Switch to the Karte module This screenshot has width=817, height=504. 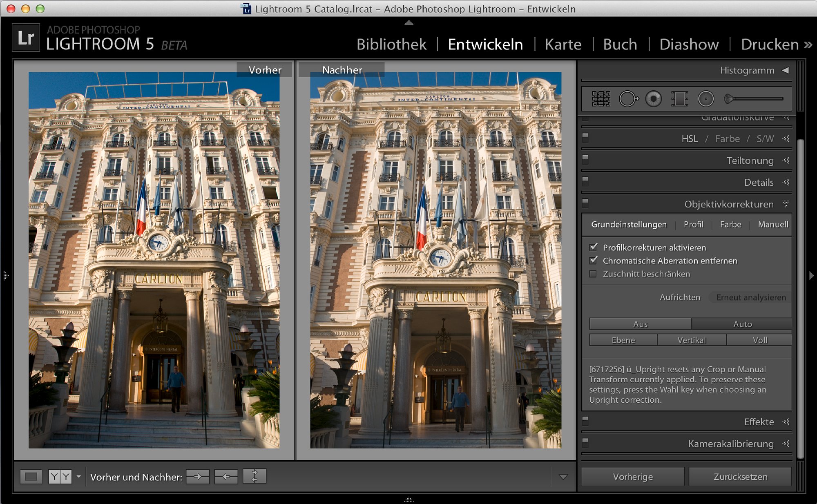[x=563, y=44]
